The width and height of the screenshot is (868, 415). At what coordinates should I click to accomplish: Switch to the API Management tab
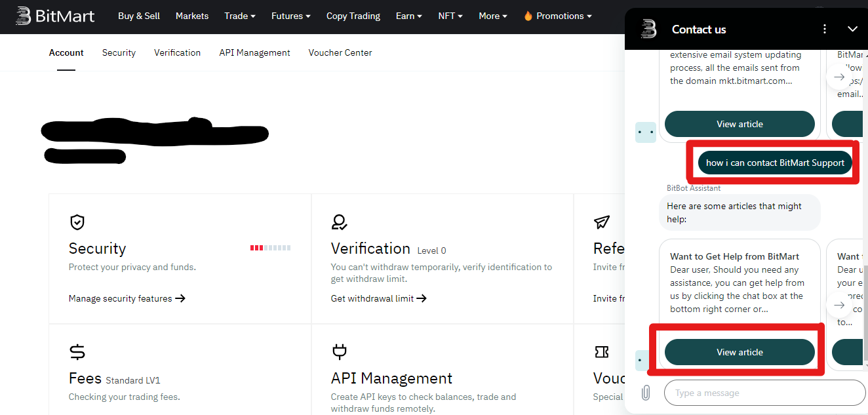point(254,52)
